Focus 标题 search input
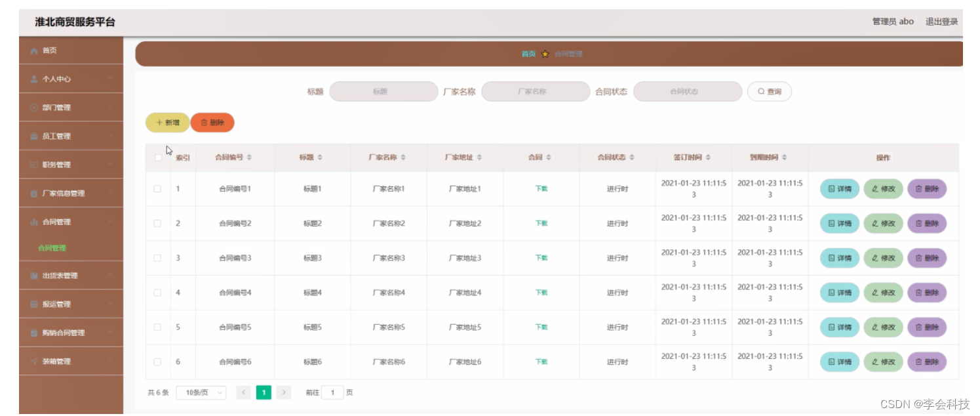 point(383,92)
